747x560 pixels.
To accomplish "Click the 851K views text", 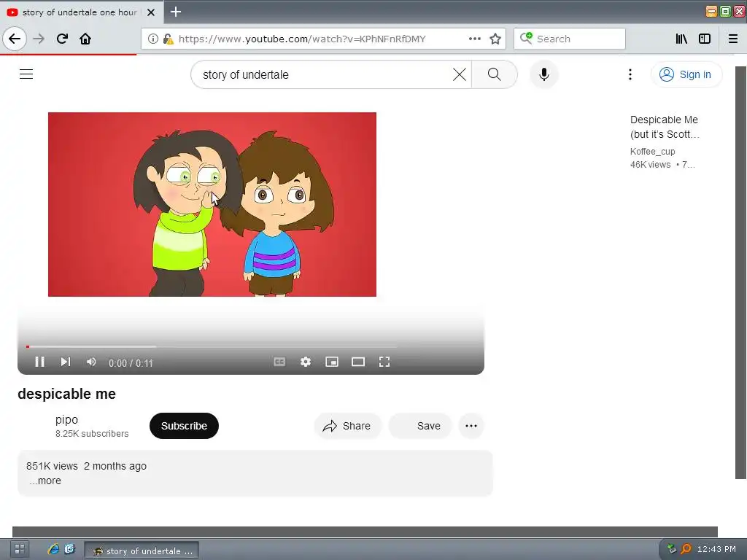I will (52, 466).
